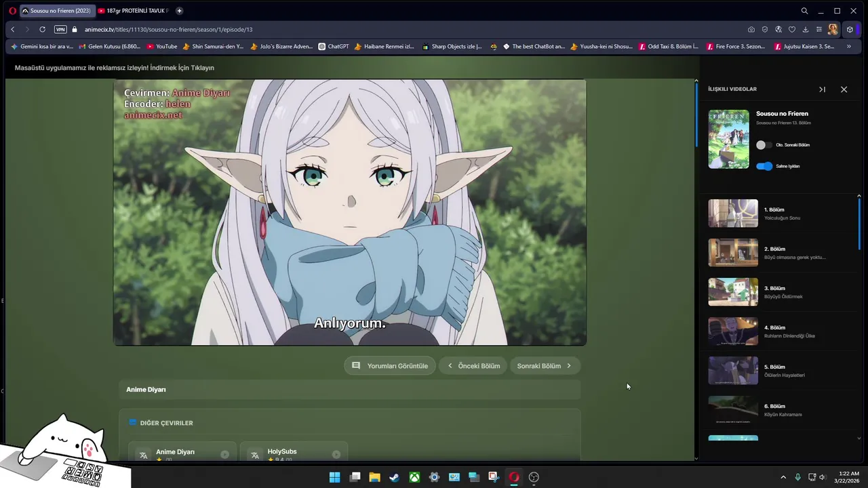Toggle the Sahne Işıkları switch
This screenshot has width=868, height=488.
pyautogui.click(x=764, y=166)
